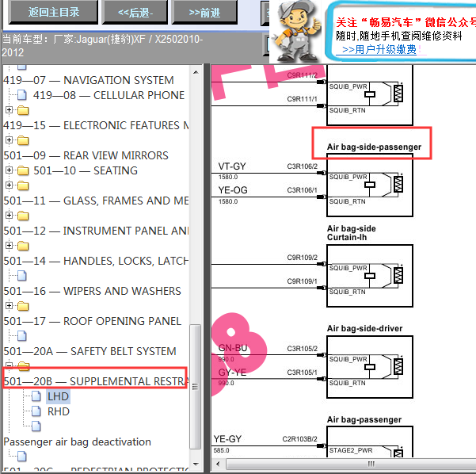Open the LHD wiring diagram entry
Image resolution: width=476 pixels, height=474 pixels.
tap(58, 396)
